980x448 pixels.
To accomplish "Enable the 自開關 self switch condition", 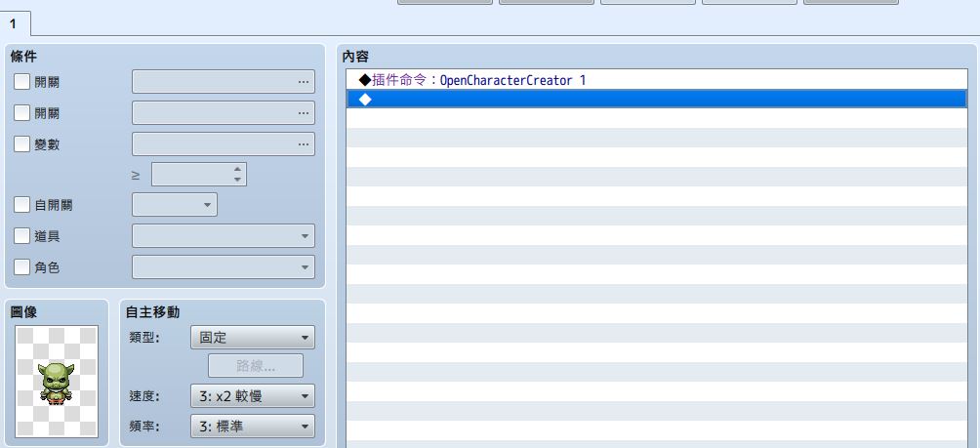I will point(21,204).
